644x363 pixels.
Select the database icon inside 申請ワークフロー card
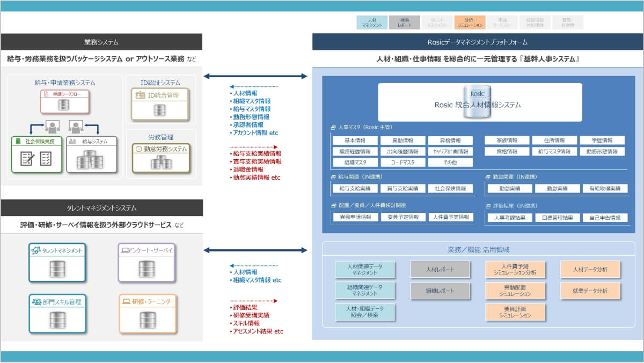click(64, 105)
